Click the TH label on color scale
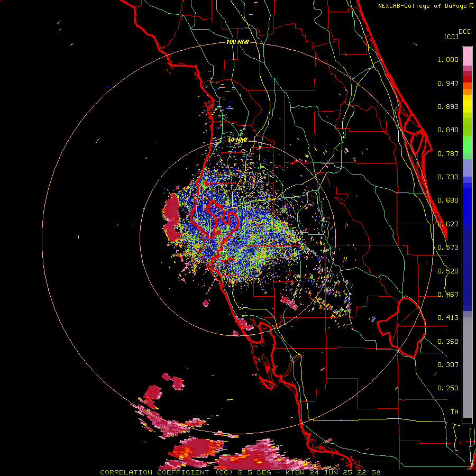The width and height of the screenshot is (476, 476). 454,412
